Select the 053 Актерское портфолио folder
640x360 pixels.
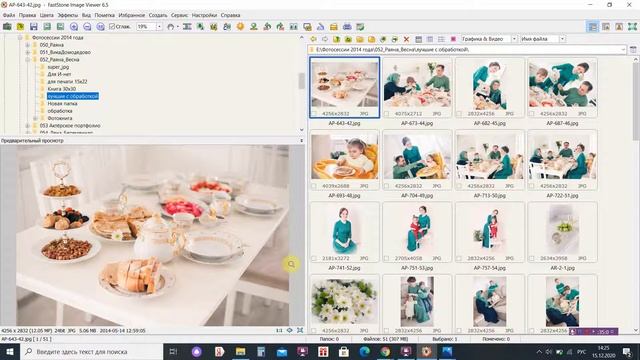pos(70,126)
